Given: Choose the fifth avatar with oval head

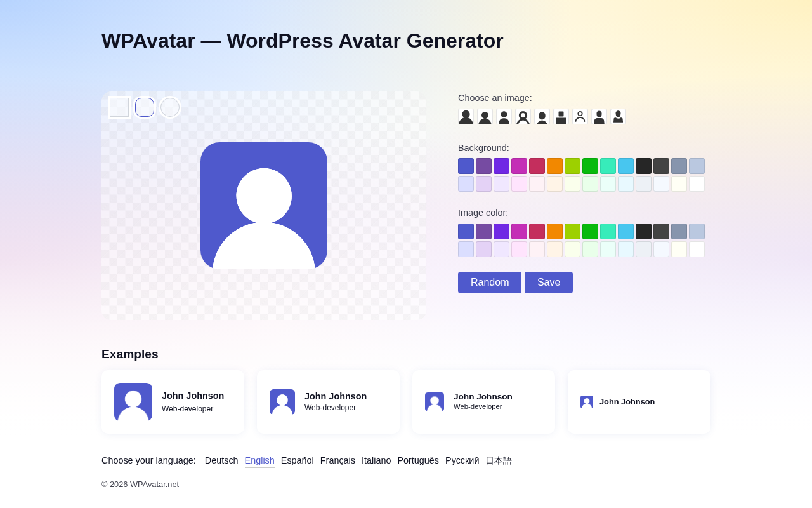Looking at the screenshot, I should coord(542,117).
